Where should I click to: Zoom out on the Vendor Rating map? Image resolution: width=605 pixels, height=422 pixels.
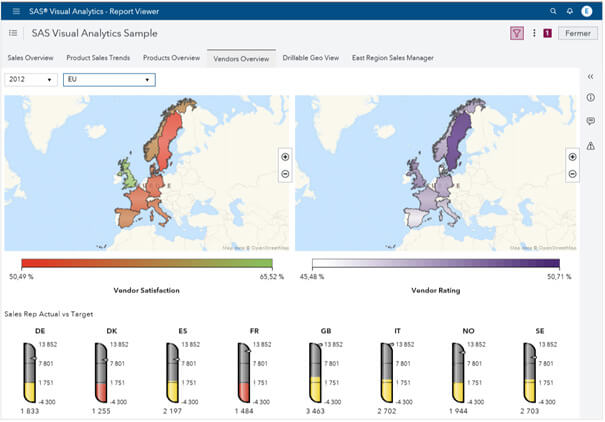572,174
